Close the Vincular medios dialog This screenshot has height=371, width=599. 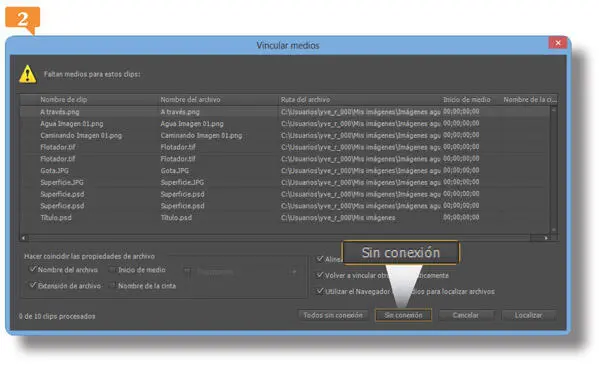558,42
